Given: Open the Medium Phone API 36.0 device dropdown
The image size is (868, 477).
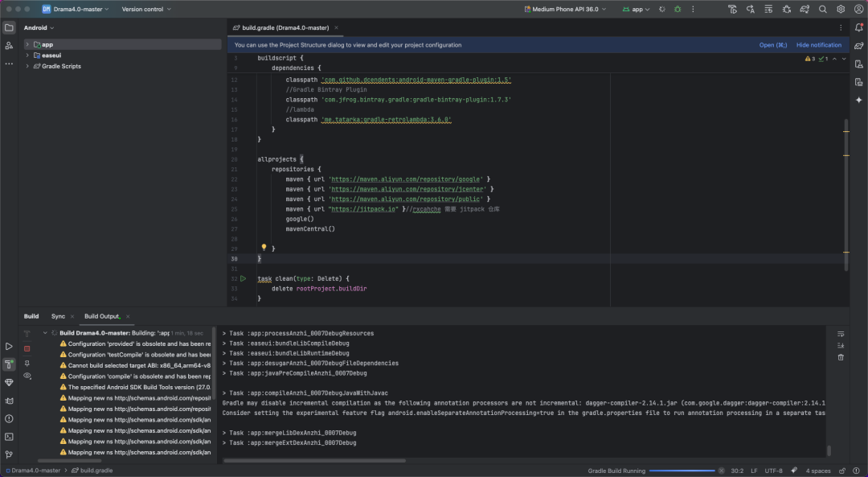Looking at the screenshot, I should (x=566, y=9).
